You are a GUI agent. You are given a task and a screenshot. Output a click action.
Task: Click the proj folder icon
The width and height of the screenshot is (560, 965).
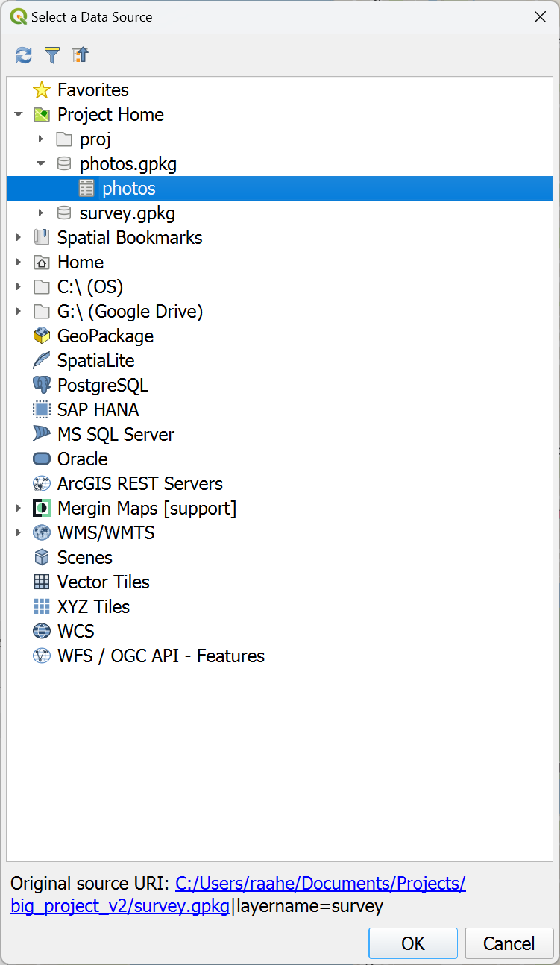click(64, 139)
